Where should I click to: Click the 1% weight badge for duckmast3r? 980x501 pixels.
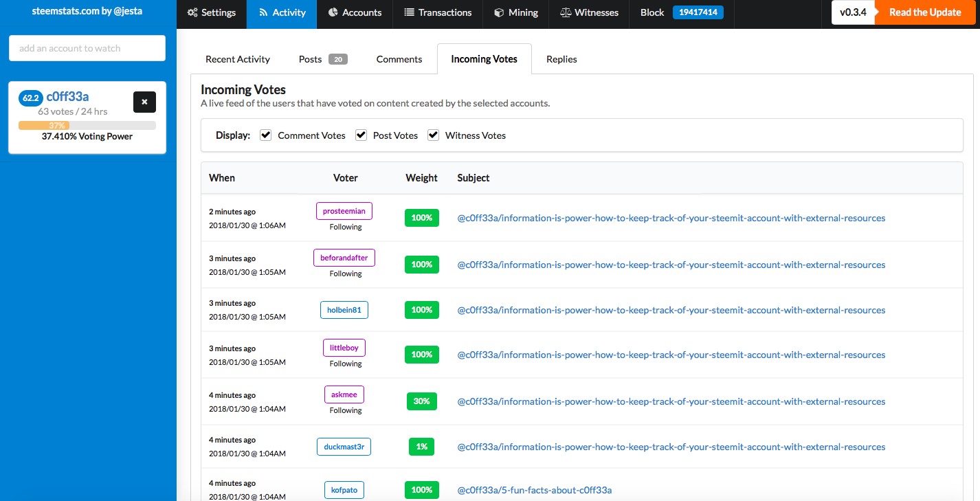point(422,447)
